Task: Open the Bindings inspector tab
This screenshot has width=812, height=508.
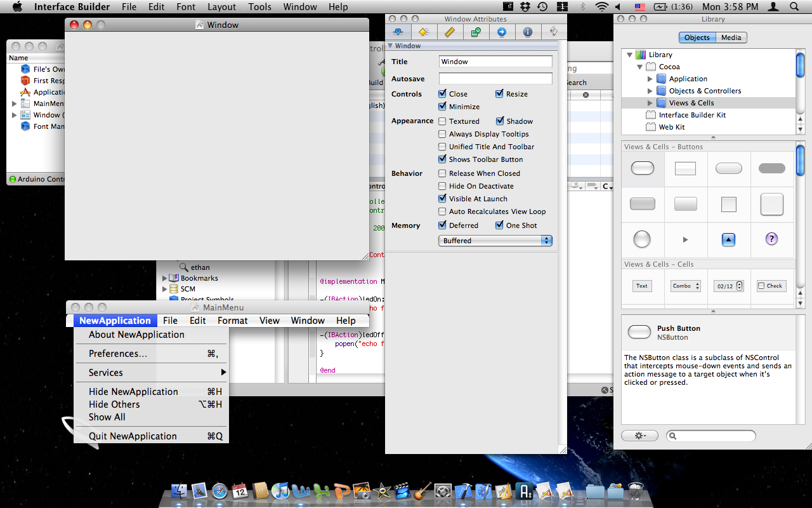Action: coord(476,32)
